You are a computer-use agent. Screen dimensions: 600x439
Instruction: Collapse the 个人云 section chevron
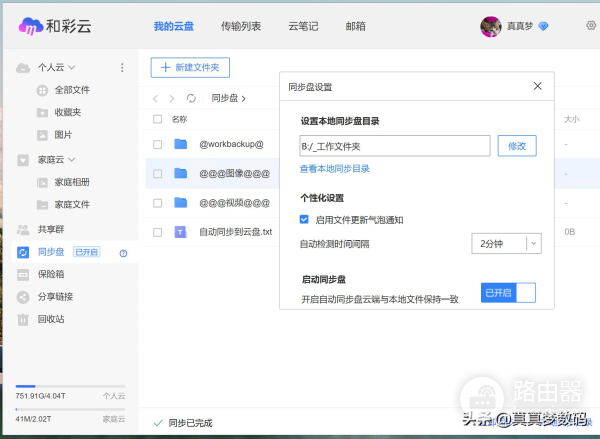[x=72, y=68]
